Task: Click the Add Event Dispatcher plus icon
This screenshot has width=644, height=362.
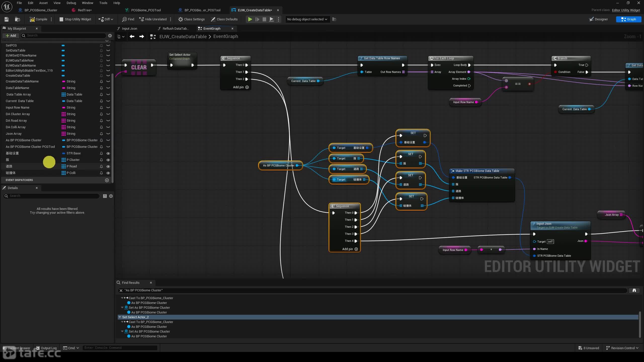Action: 107,180
